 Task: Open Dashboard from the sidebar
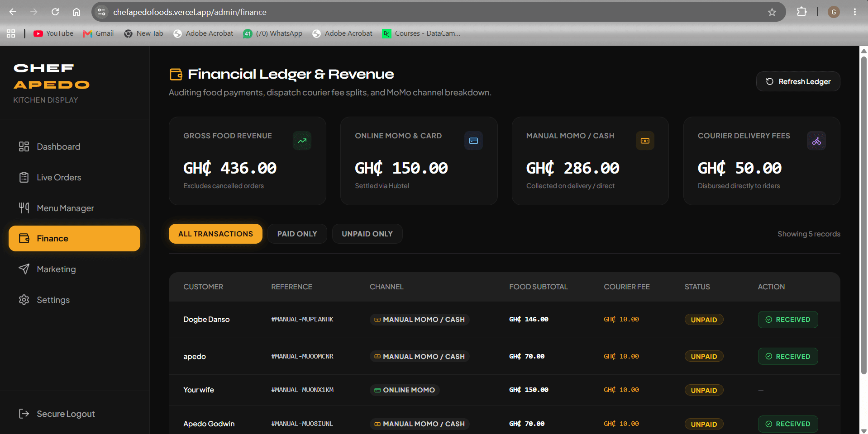point(74,146)
